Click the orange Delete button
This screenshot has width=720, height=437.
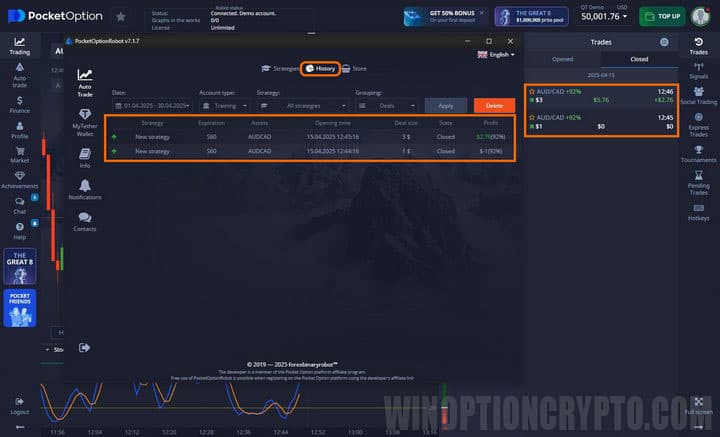(x=494, y=106)
